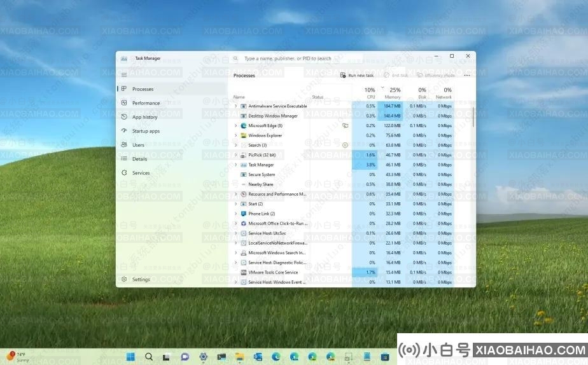Click the Microsoft Office Click-to-Run icon
Screen dimensions: 588x365
[x=243, y=223]
